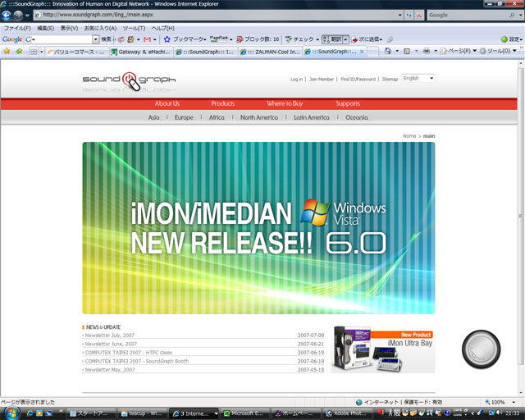Open the View (表示) menu

69,28
